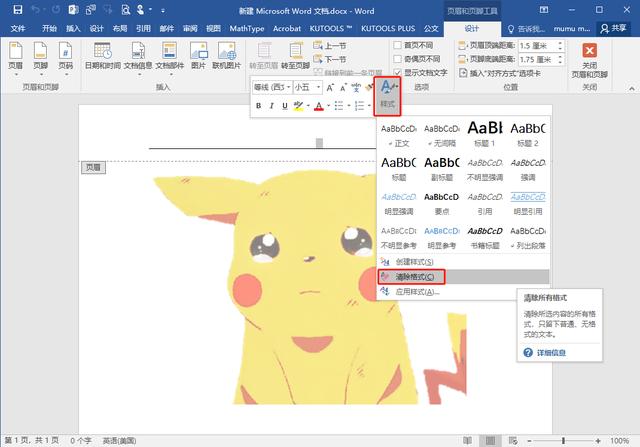Expand the bullets dropdown arrow

pos(349,106)
